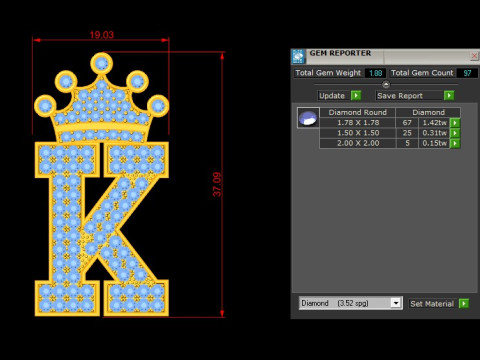Click the green arrow beside Set Material
This screenshot has width=480, height=360.
point(464,304)
